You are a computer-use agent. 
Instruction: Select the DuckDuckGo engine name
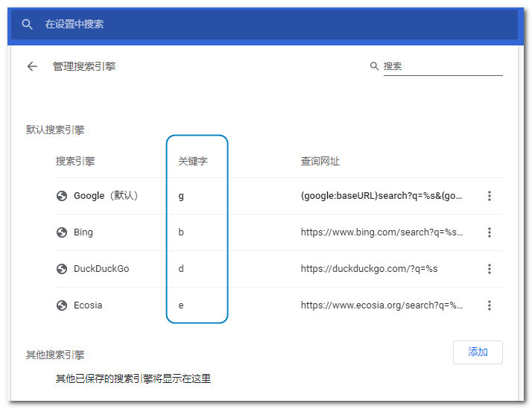pyautogui.click(x=101, y=269)
